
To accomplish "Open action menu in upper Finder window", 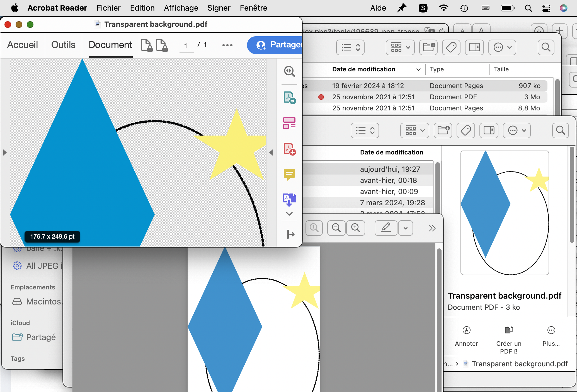I will click(502, 47).
